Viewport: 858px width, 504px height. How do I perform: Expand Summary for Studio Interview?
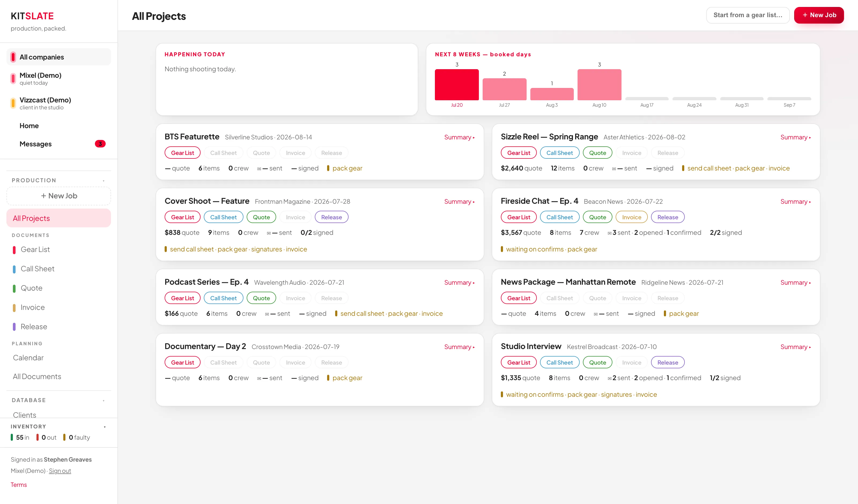[796, 347]
